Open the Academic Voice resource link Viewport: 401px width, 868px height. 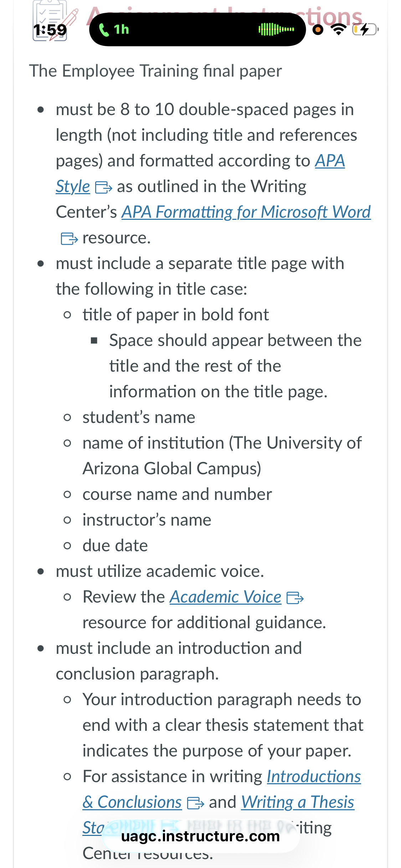click(x=225, y=597)
